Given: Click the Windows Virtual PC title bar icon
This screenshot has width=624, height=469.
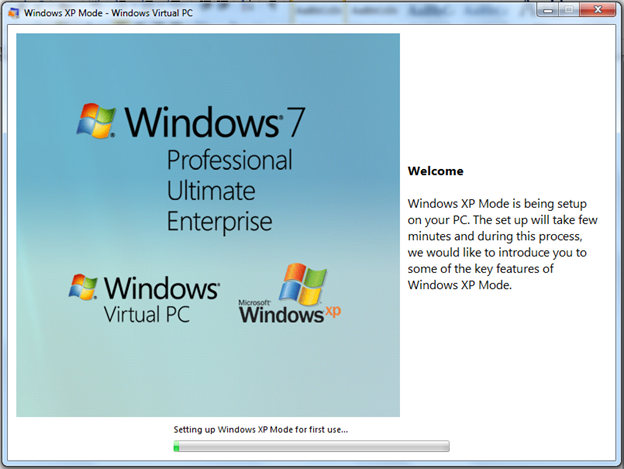Looking at the screenshot, I should [x=13, y=13].
